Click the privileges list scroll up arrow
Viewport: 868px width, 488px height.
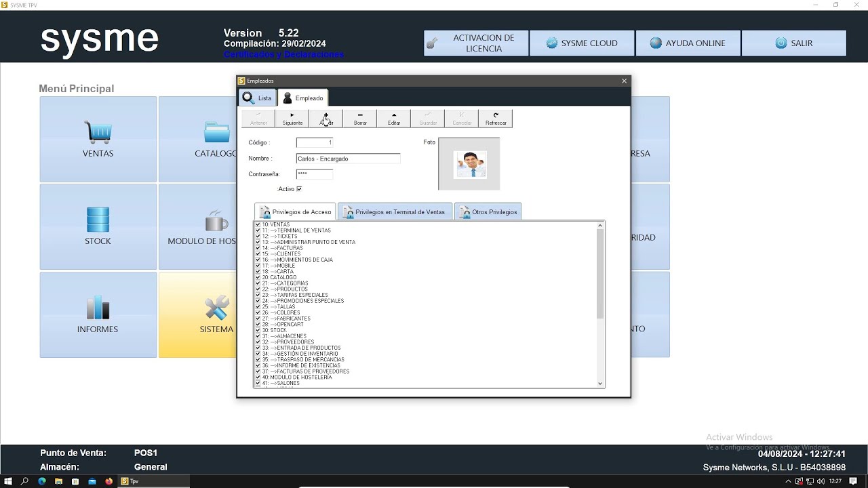600,226
